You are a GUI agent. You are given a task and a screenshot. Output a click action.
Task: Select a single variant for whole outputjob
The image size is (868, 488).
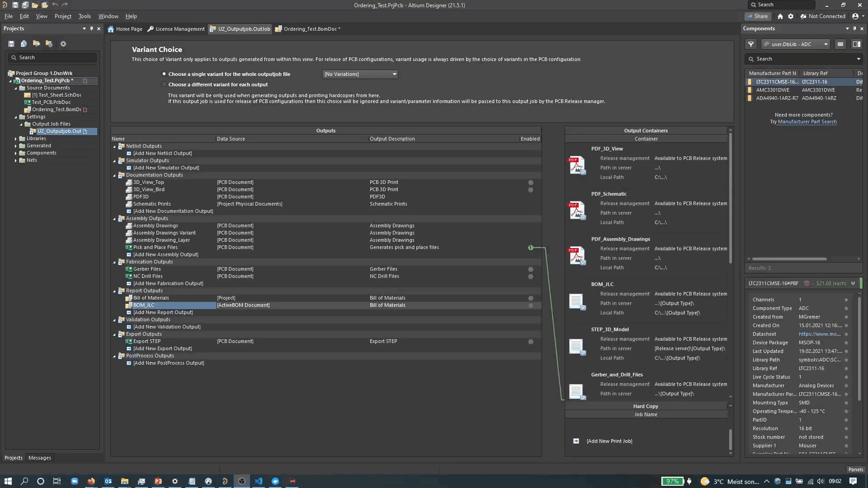pos(164,74)
